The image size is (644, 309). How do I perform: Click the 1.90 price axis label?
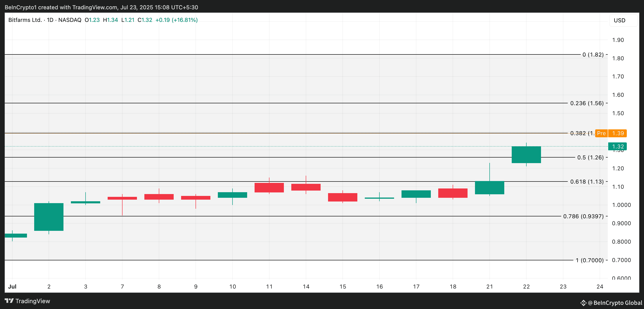(x=618, y=40)
